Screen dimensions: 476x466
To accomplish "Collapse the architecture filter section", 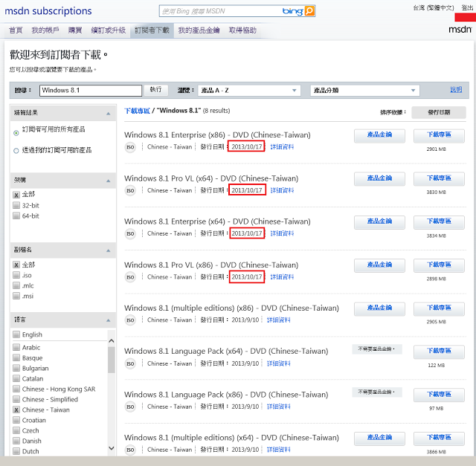I will click(63, 180).
